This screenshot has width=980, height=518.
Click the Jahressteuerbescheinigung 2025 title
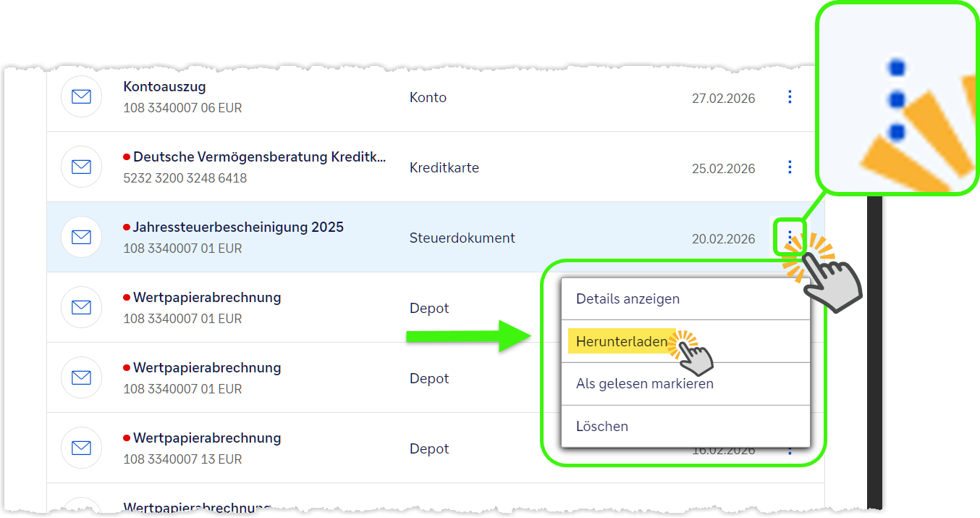click(237, 227)
